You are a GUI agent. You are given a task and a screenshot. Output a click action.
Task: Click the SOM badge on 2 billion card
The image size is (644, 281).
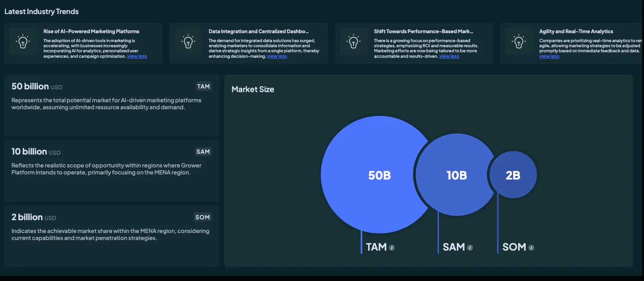pyautogui.click(x=202, y=217)
